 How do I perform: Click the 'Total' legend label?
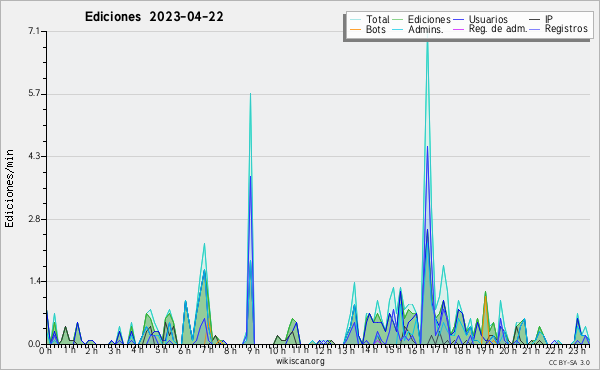pyautogui.click(x=378, y=19)
